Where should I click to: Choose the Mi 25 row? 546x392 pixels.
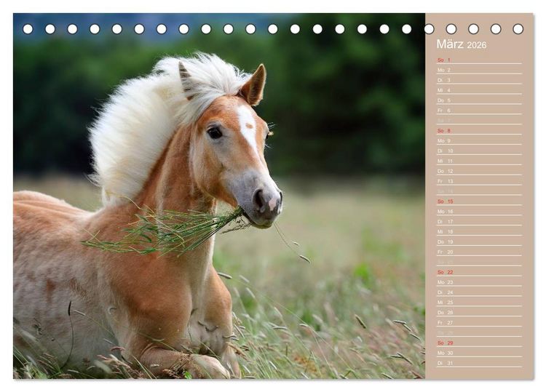click(479, 303)
